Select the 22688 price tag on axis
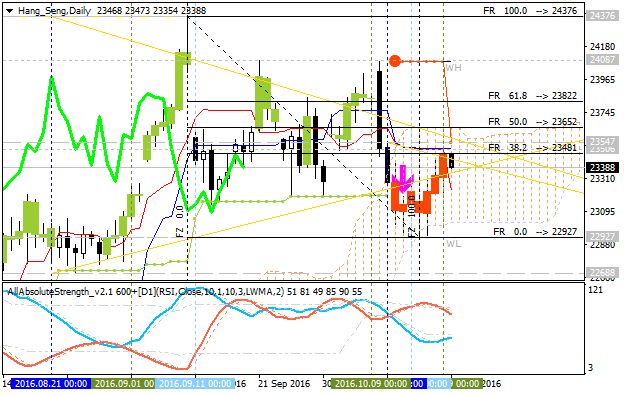Screen dimensions: 624x395 click(x=603, y=273)
